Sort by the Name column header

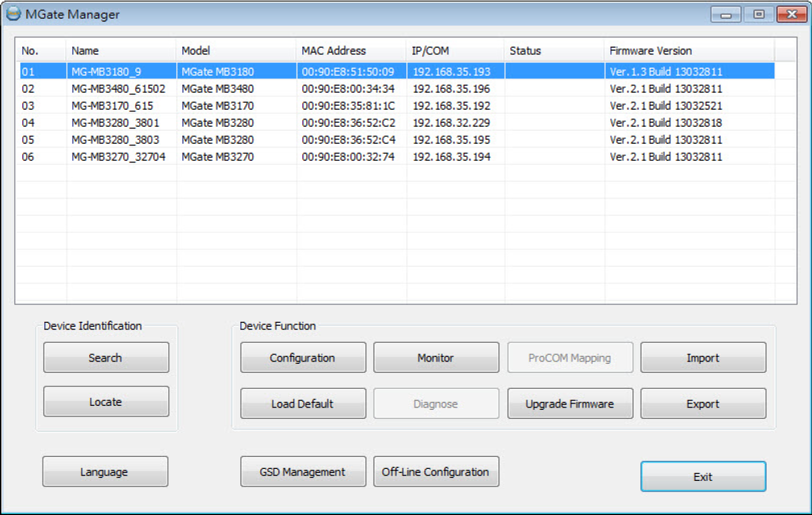[x=121, y=51]
